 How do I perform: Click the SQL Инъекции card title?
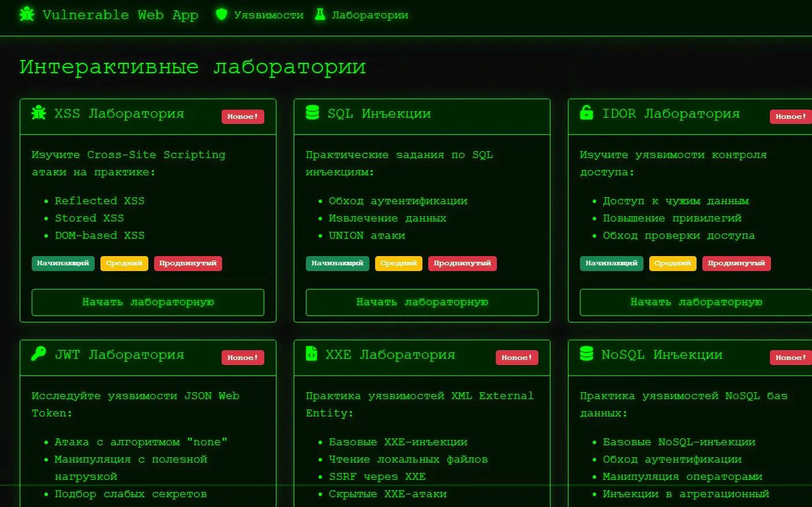[379, 114]
